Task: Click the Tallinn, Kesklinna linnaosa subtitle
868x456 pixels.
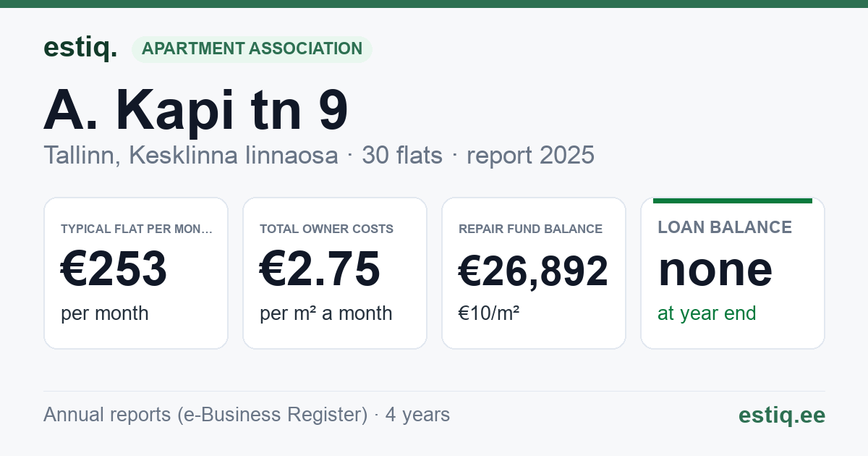Action: 190,155
